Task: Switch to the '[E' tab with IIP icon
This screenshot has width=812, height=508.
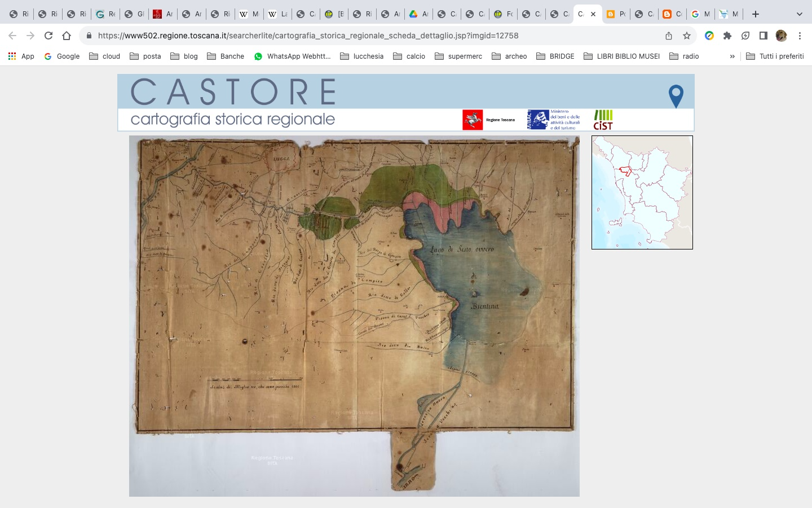Action: coord(334,14)
